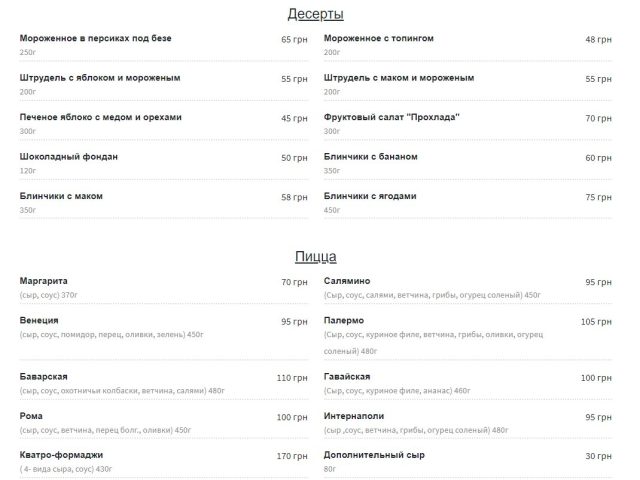The width and height of the screenshot is (640, 480).
Task: Choose Штрудель с яблоком и мороженым
Action: point(100,78)
